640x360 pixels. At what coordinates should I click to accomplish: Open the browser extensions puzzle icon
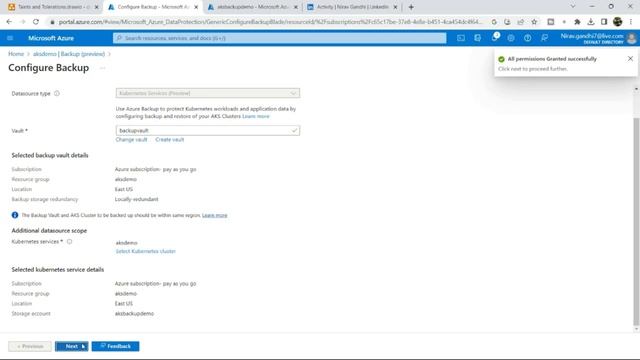pos(577,22)
